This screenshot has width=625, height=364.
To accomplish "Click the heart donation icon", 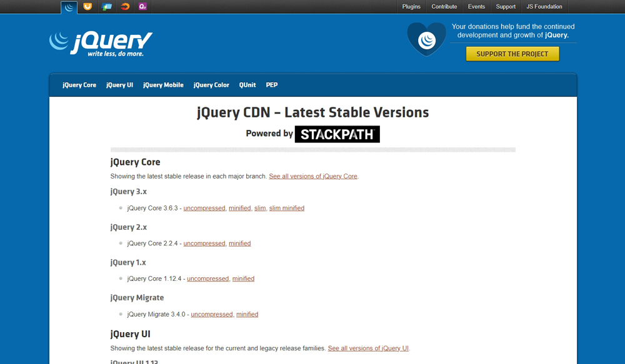I will 426,39.
